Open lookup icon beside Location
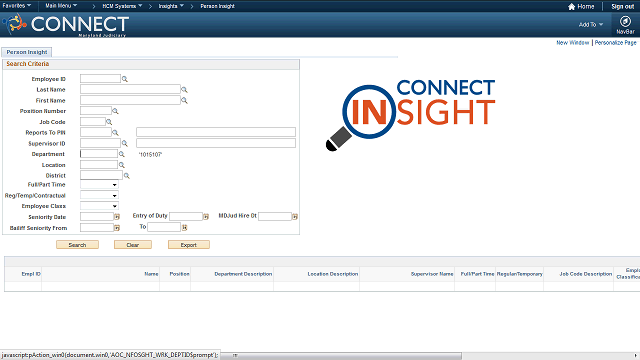 121,165
